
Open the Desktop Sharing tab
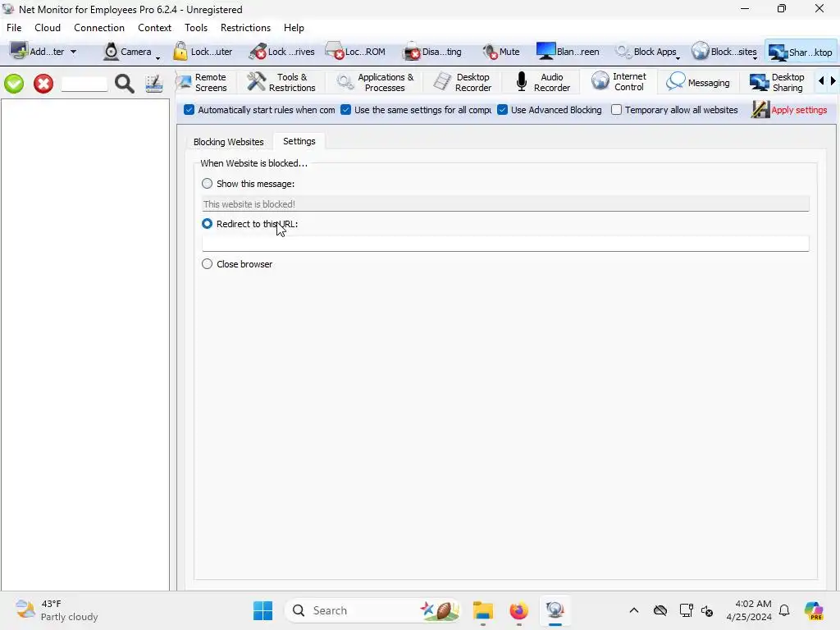[x=777, y=83]
